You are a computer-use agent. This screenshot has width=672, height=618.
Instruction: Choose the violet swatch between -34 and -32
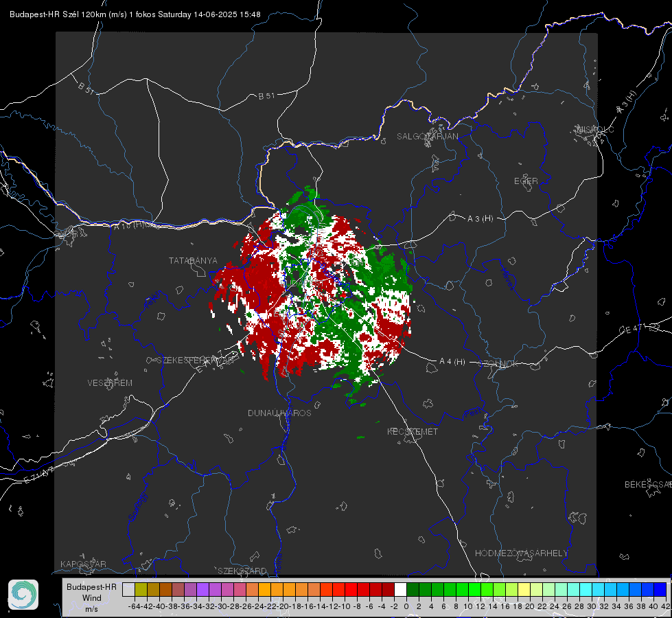pyautogui.click(x=202, y=589)
